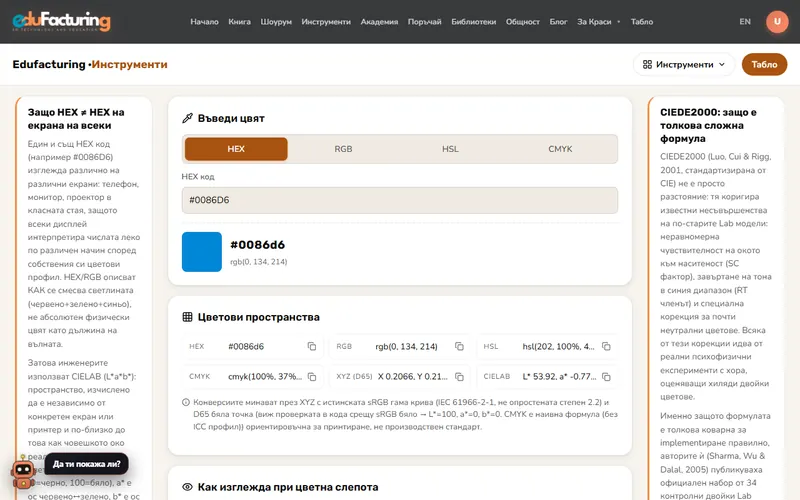800x500 pixels.
Task: Click the hsl(202, 100%, 4... value
Action: point(559,346)
